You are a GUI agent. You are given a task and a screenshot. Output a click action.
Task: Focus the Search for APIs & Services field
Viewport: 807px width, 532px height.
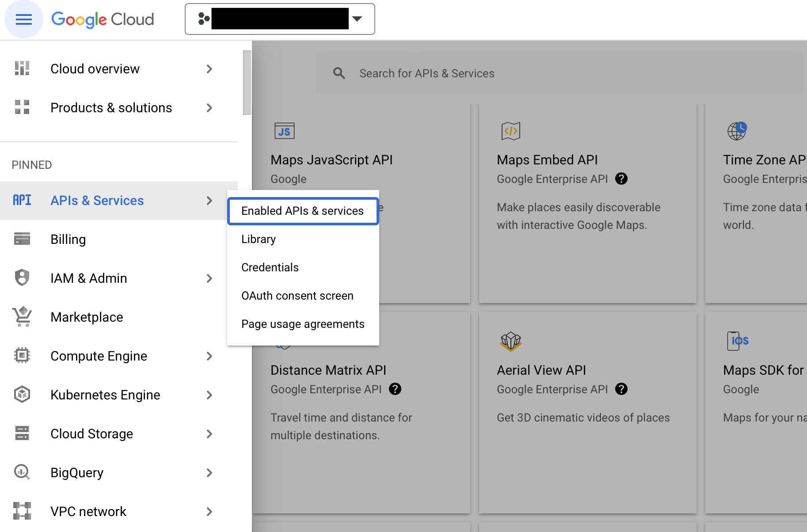tap(560, 73)
